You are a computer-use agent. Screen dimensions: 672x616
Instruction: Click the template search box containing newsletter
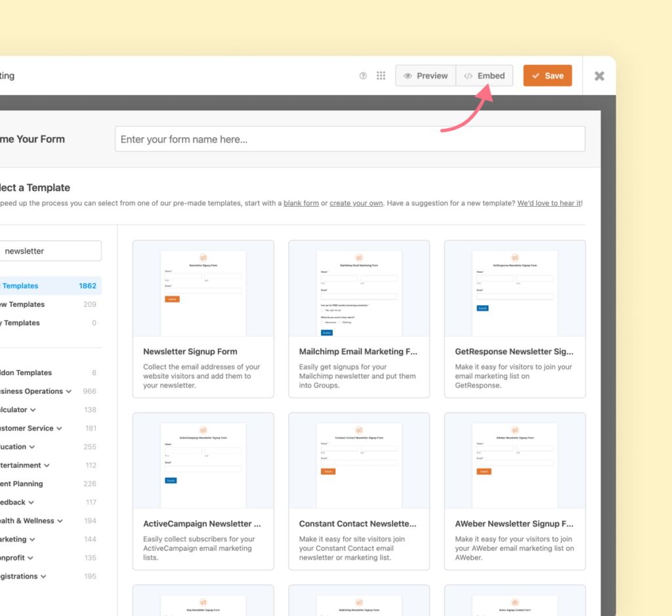[51, 251]
